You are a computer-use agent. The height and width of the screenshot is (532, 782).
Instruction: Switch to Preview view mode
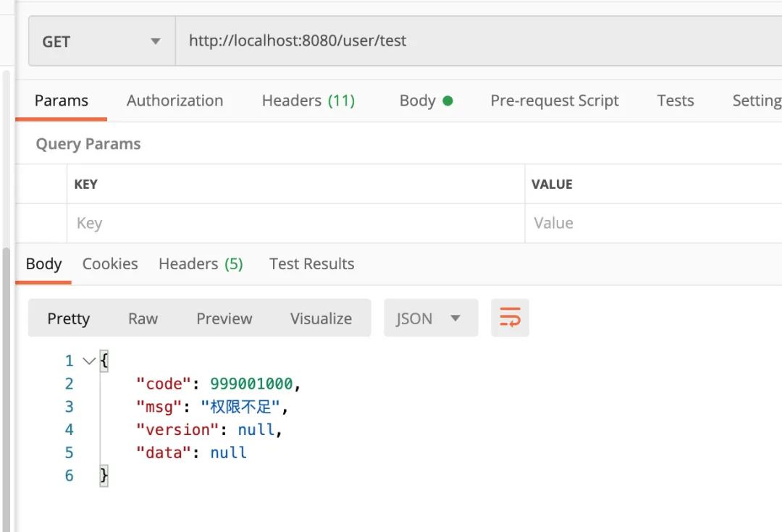(x=224, y=318)
